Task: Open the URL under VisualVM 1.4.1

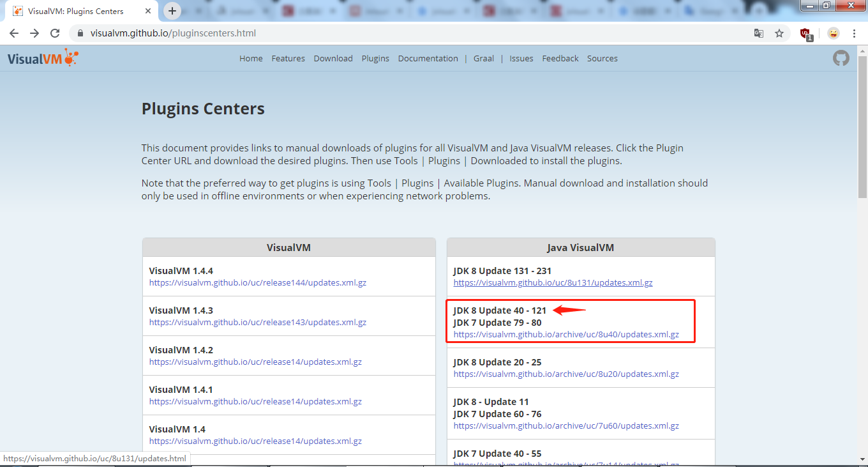Action: 255,401
